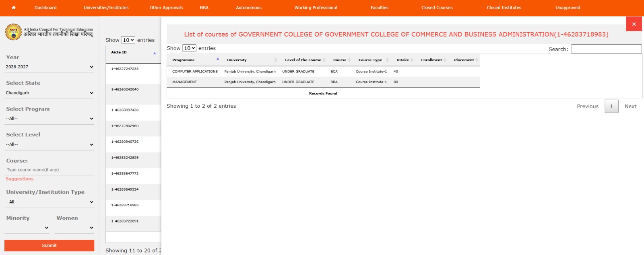Expand the Select Program dropdown
This screenshot has height=255, width=644.
tap(50, 119)
